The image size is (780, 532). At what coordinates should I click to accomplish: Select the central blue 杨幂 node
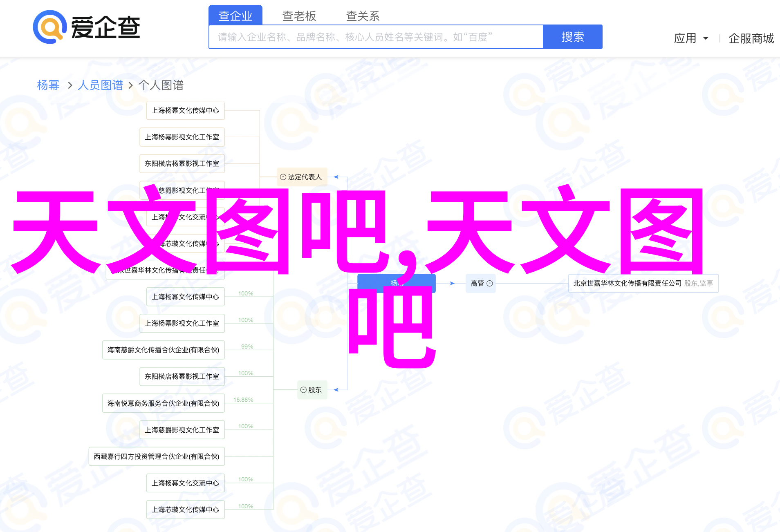[x=397, y=283]
